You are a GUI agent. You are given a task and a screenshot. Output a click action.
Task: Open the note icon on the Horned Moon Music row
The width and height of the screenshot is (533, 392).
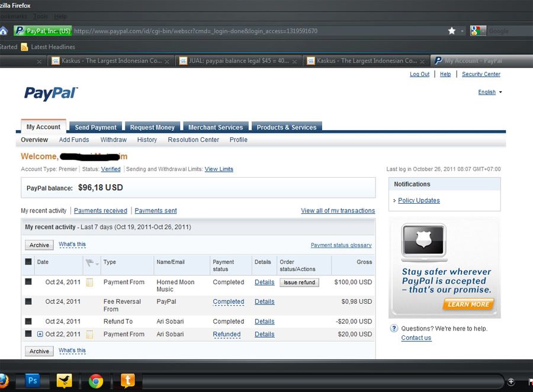click(x=89, y=282)
